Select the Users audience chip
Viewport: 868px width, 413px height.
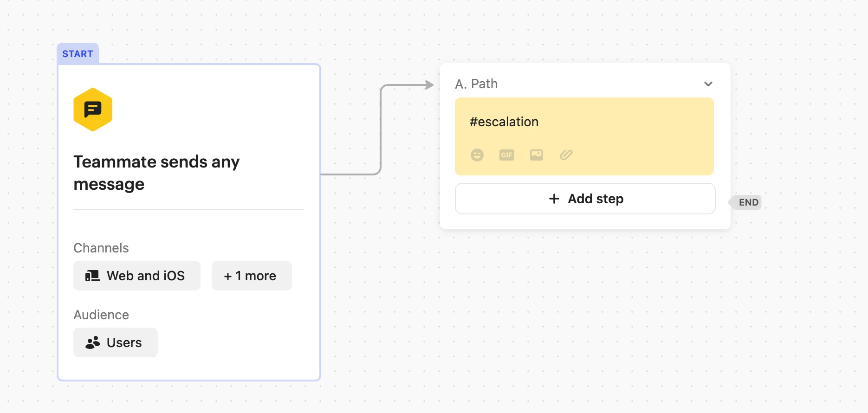pyautogui.click(x=116, y=342)
